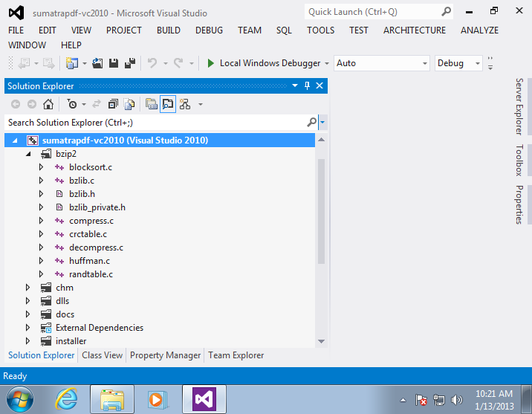Collapse the sumatrapdf-vc2010 solution node
Viewport: 532px width, 414px height.
(15, 140)
